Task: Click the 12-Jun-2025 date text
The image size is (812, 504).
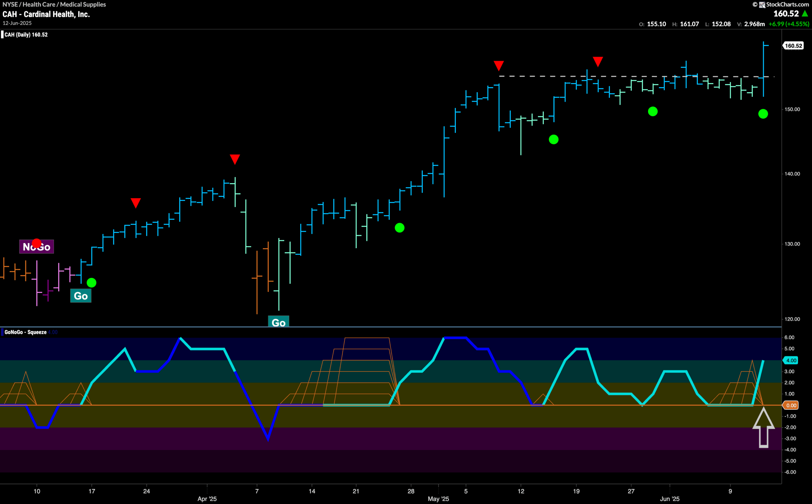Action: pos(17,23)
